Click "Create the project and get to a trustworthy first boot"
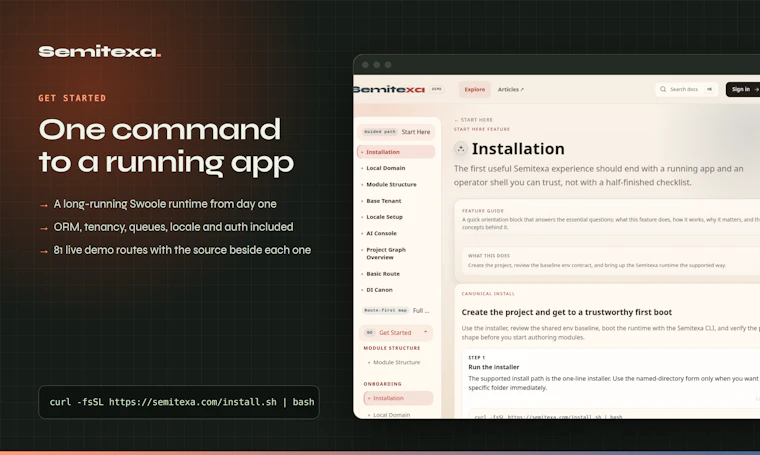760x455 pixels. tap(567, 313)
